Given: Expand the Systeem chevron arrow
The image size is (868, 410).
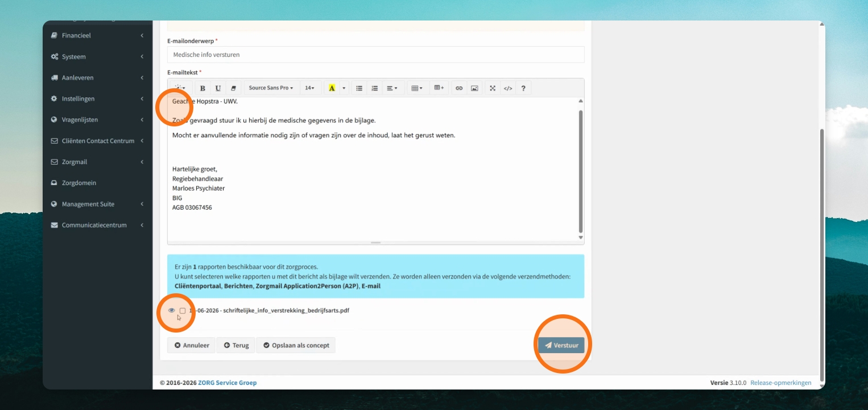Looking at the screenshot, I should pos(142,56).
